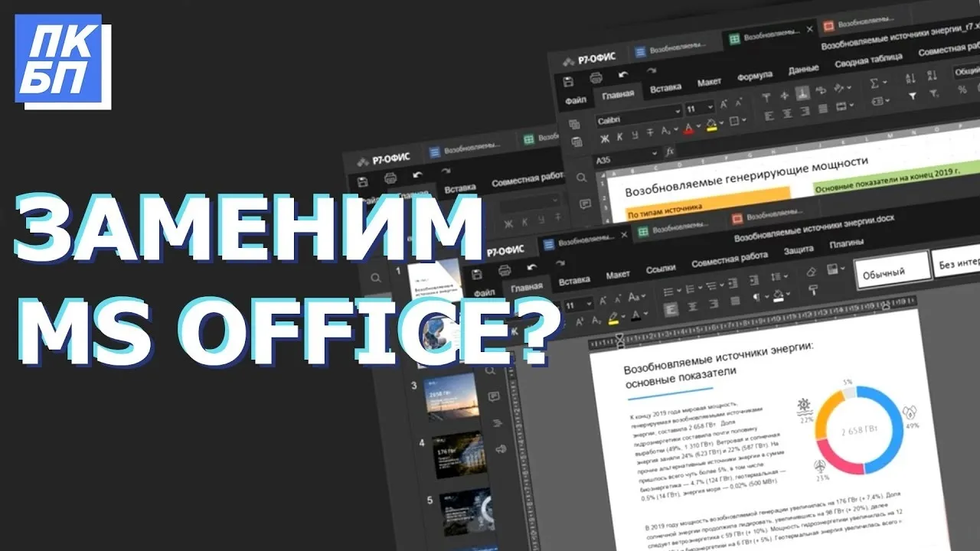Click the Print icon in the document window

point(504,269)
